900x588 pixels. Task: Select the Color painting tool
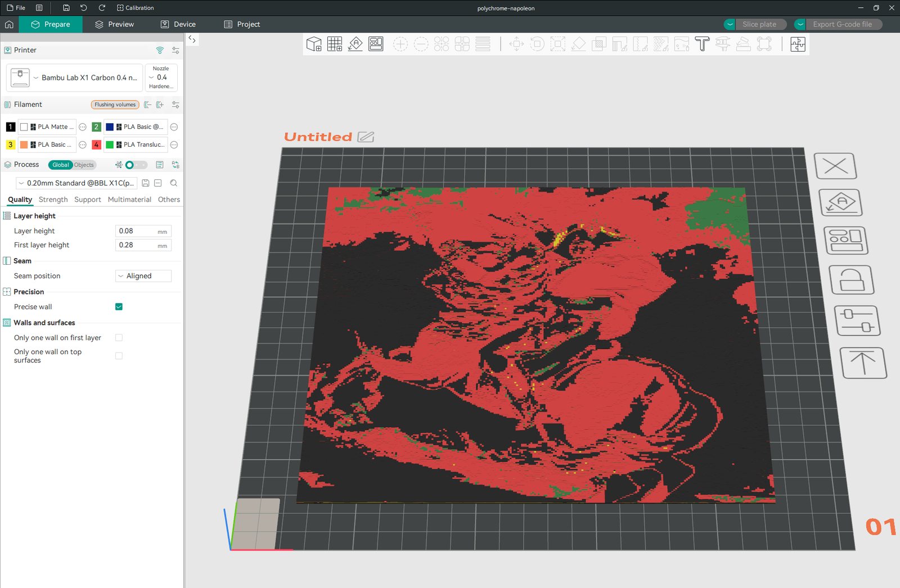coord(682,44)
